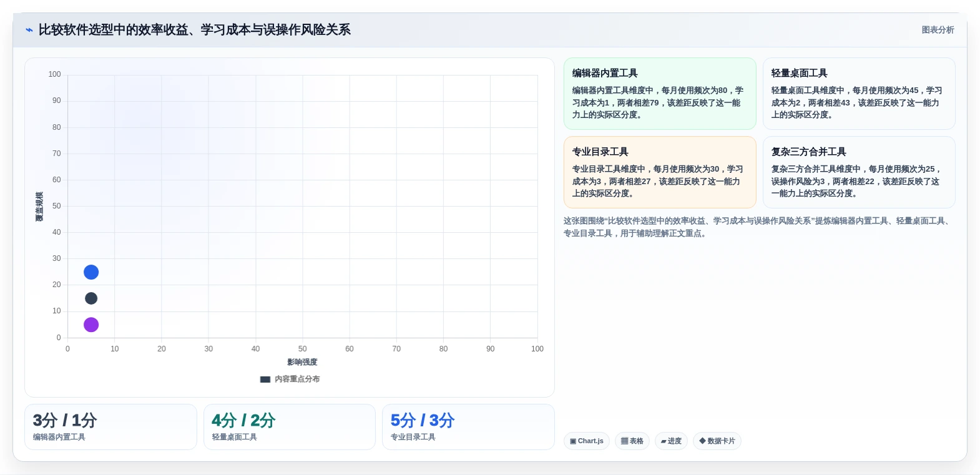Select the 轻量桌面工具 info card
Screen dimensions: 980x475
tap(859, 94)
